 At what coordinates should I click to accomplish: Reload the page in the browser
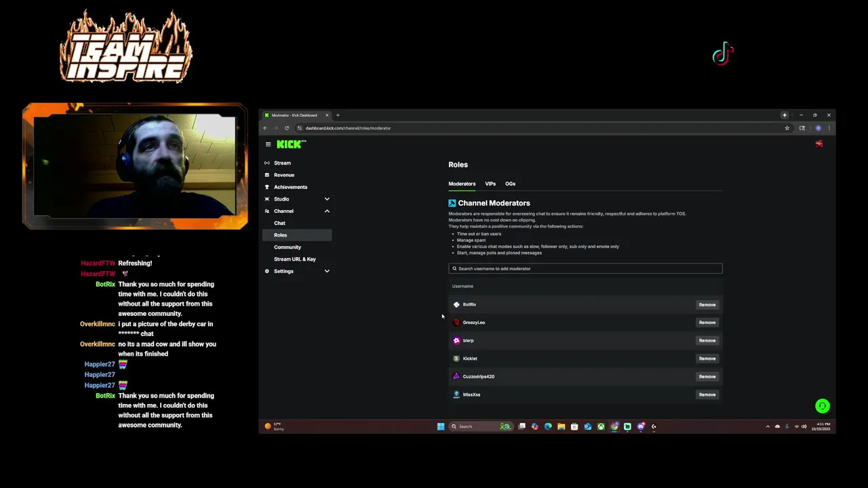[287, 128]
